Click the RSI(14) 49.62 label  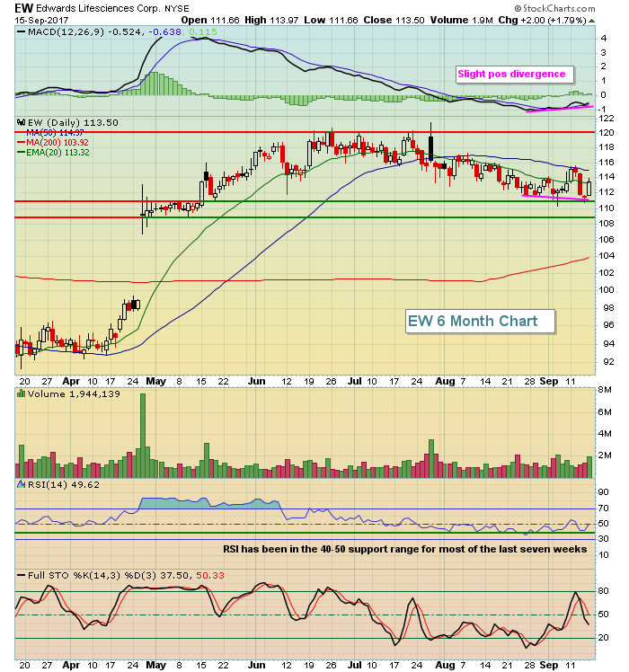click(x=64, y=485)
